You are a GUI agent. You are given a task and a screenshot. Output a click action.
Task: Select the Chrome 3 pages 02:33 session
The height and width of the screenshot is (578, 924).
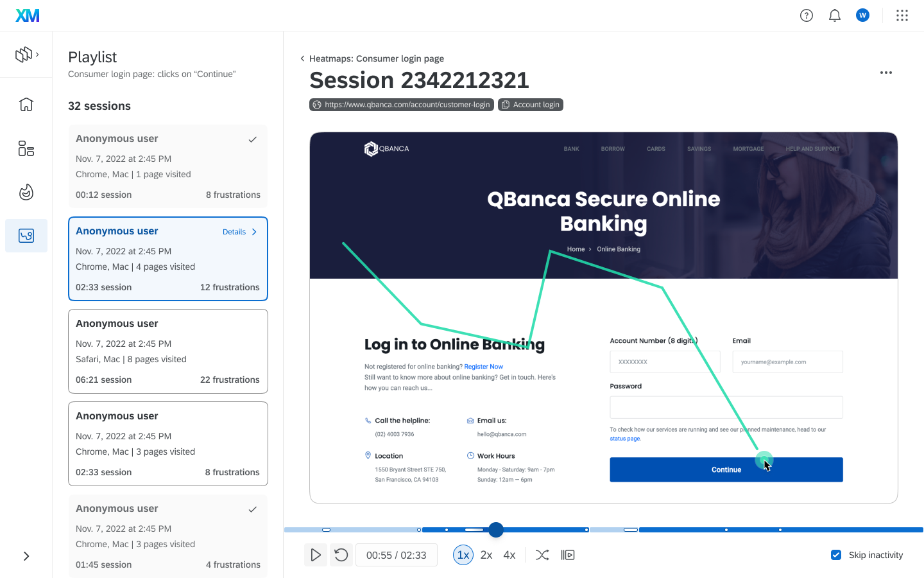[168, 444]
